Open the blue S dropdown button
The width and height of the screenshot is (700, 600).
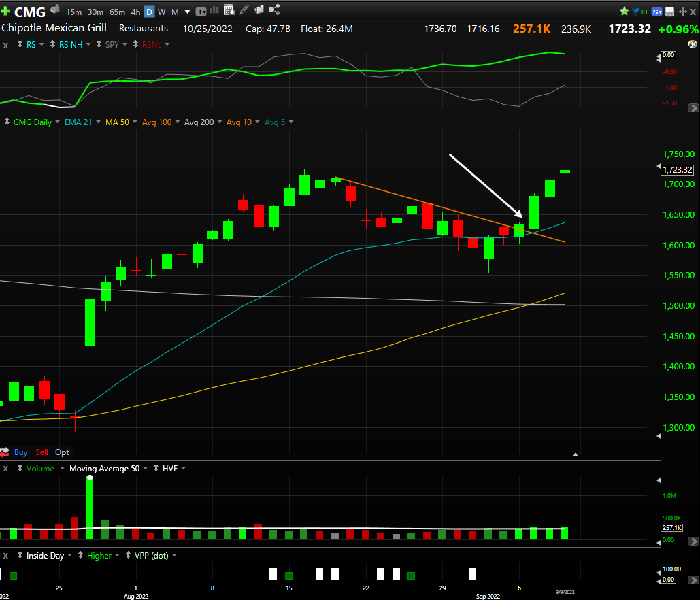tap(656, 12)
